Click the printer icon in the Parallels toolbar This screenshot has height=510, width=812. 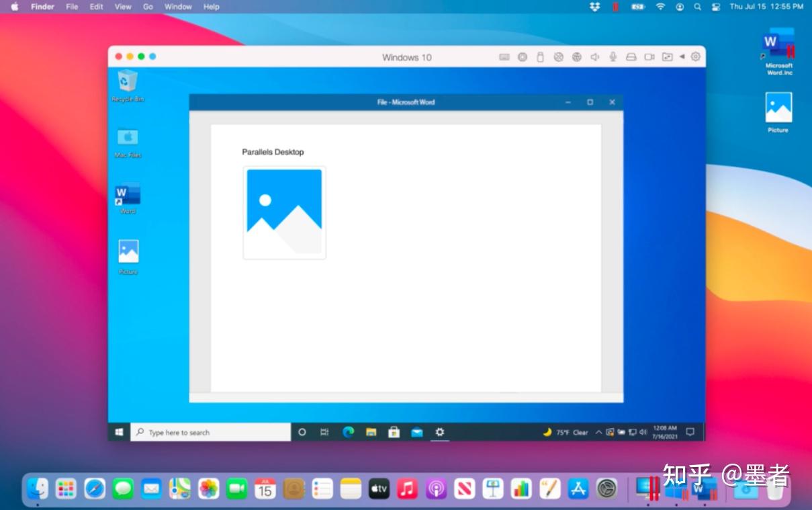tap(631, 57)
